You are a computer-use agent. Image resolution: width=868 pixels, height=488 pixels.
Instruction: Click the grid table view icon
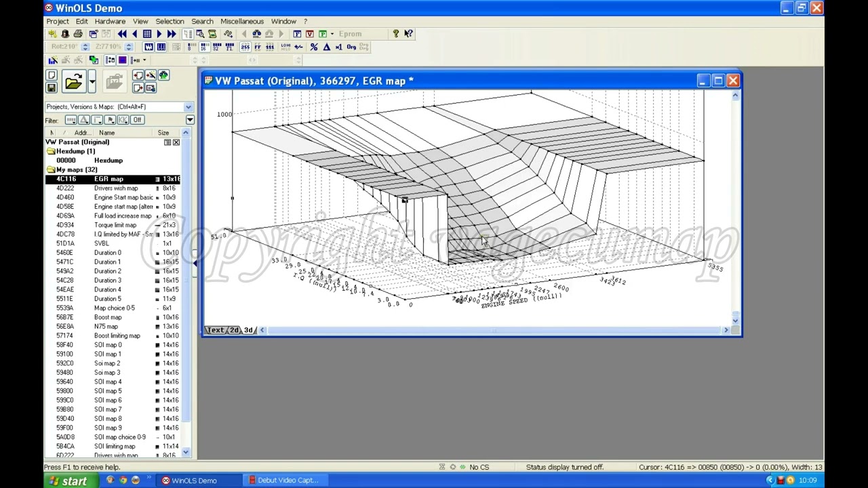147,34
